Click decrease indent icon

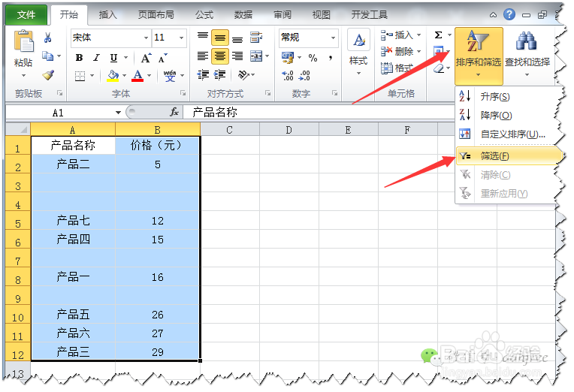click(x=202, y=75)
